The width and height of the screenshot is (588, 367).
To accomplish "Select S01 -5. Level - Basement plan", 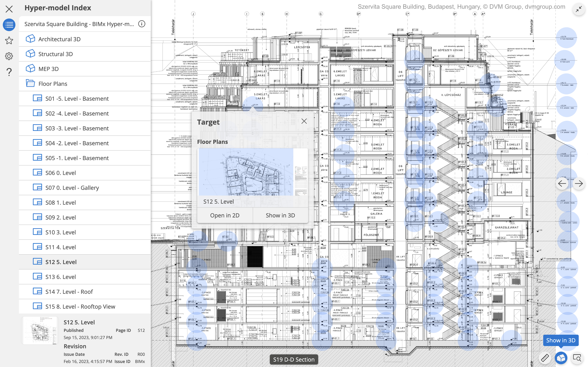I will click(x=77, y=98).
